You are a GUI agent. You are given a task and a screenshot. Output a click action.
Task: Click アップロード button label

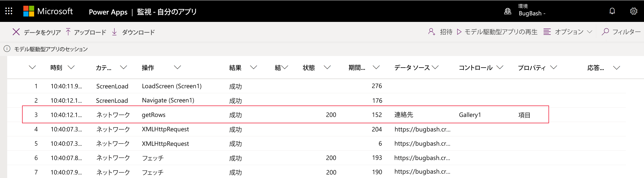pos(90,32)
